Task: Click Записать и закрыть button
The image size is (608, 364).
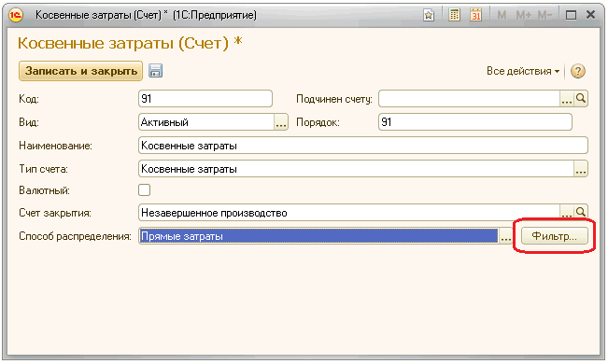Action: pos(80,71)
